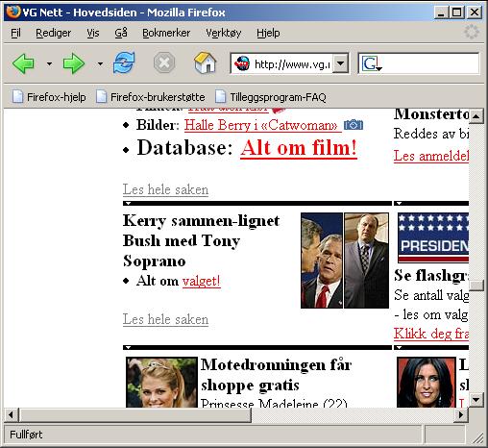Viewport: 488px width, 448px height.
Task: Click the greyed-out Stop loading icon
Action: pos(164,62)
